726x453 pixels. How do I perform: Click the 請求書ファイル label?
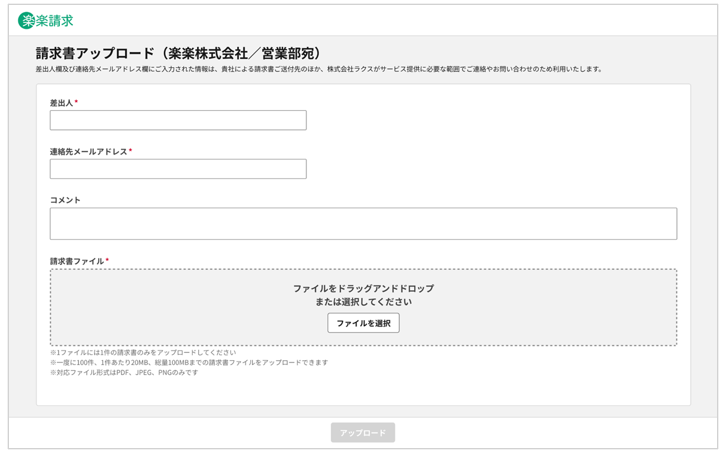(77, 261)
